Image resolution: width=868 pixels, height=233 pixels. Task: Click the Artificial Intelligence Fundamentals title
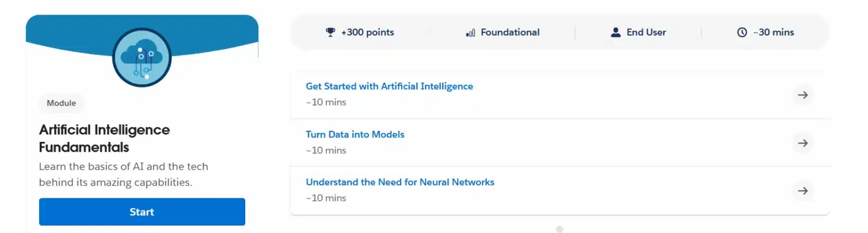coord(105,139)
